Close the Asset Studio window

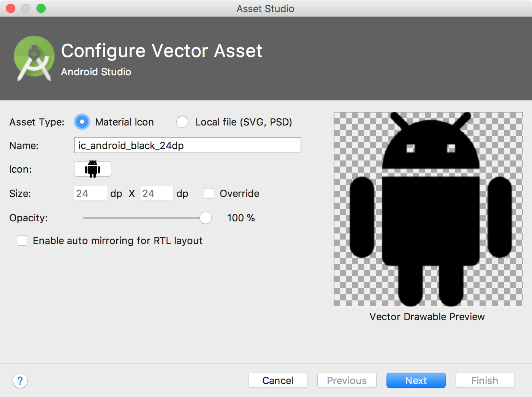point(11,8)
